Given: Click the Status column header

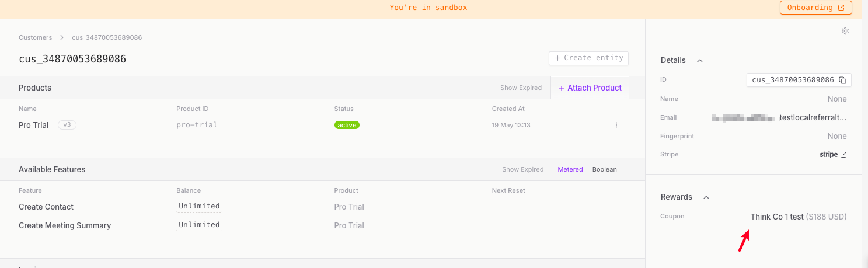Looking at the screenshot, I should [x=344, y=109].
